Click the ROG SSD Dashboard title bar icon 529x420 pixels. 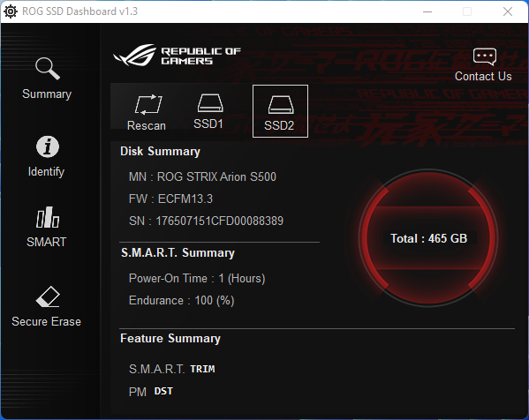(x=11, y=11)
